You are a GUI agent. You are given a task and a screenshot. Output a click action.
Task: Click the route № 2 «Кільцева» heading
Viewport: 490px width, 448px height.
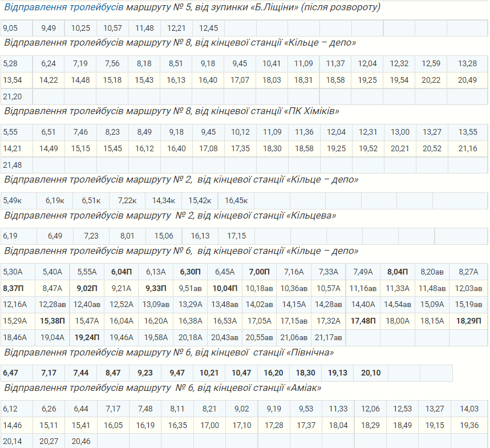[170, 216]
